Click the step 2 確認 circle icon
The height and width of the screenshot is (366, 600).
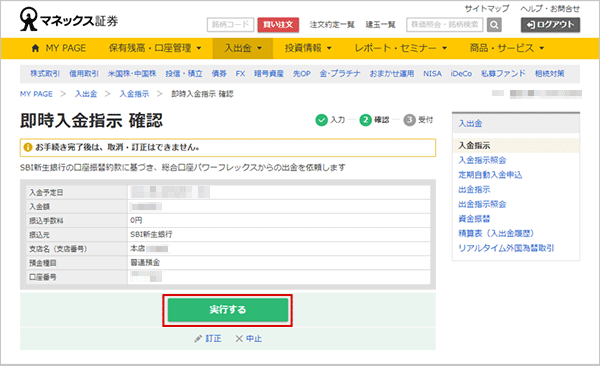pyautogui.click(x=365, y=120)
